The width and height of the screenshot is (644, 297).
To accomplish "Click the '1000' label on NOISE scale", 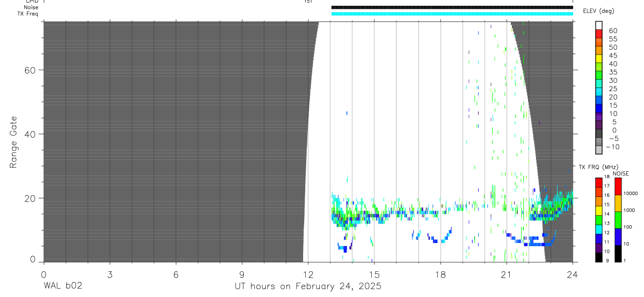I will click(x=629, y=211).
